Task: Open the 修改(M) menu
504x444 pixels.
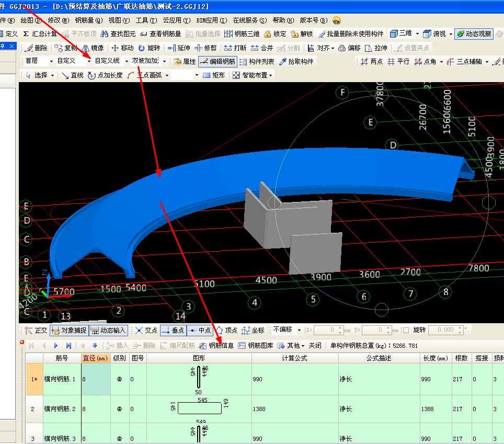Action: click(58, 20)
